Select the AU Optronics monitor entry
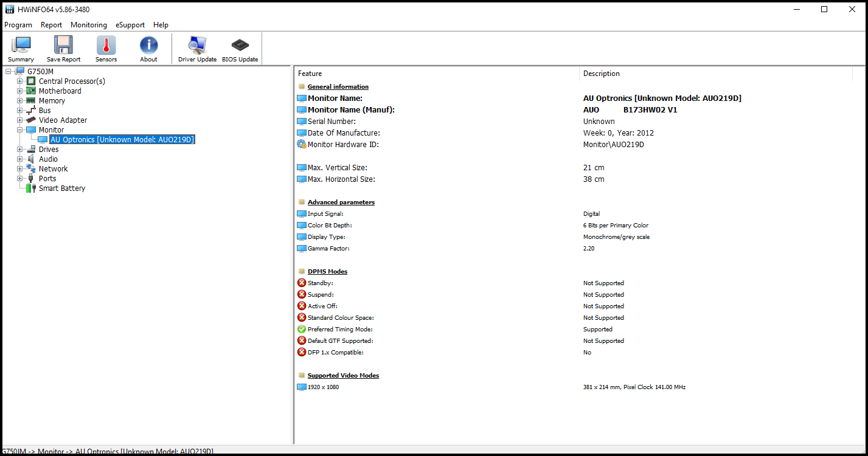868x456 pixels. click(x=122, y=140)
